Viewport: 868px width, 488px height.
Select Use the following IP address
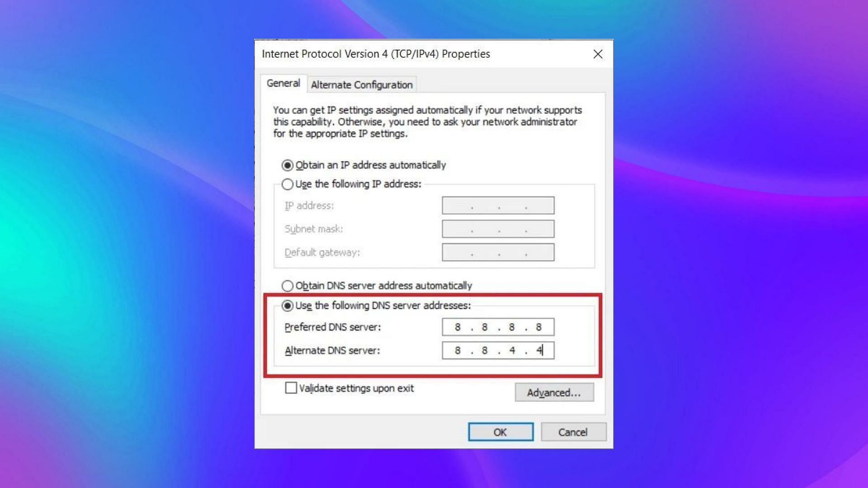(x=351, y=184)
